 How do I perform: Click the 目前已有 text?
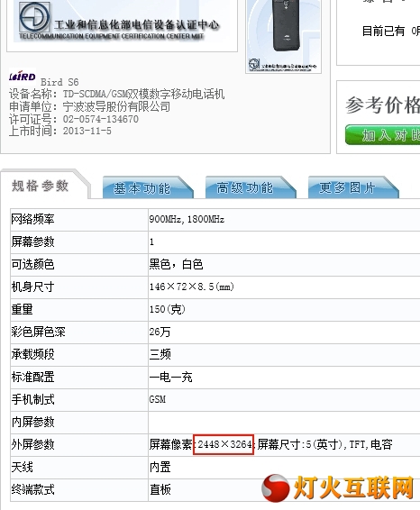(x=383, y=32)
